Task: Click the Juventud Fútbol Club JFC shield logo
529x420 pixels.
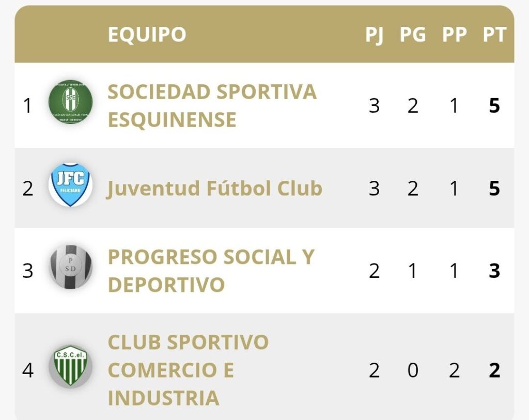Action: [x=70, y=184]
